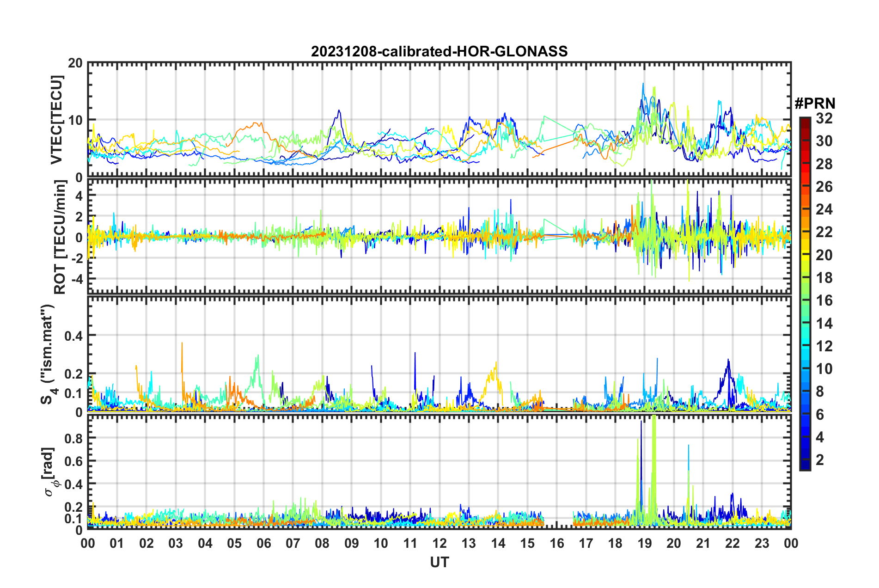Image resolution: width=879 pixels, height=588 pixels.
Task: Click the sigma-phi [rad] y-axis label
Action: pyautogui.click(x=51, y=472)
